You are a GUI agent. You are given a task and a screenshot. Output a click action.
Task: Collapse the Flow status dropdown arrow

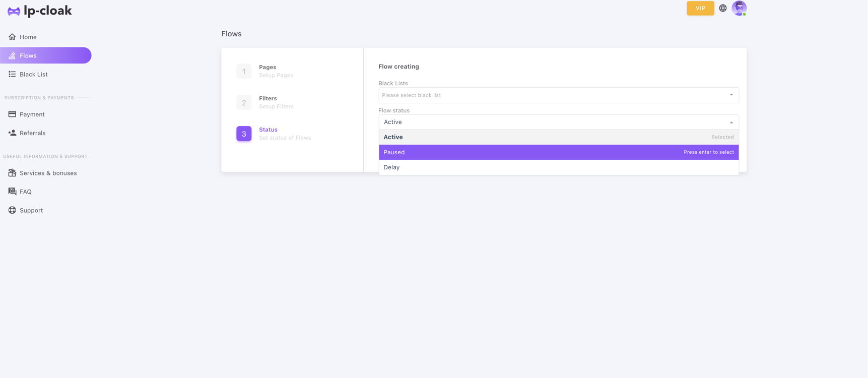coord(731,122)
